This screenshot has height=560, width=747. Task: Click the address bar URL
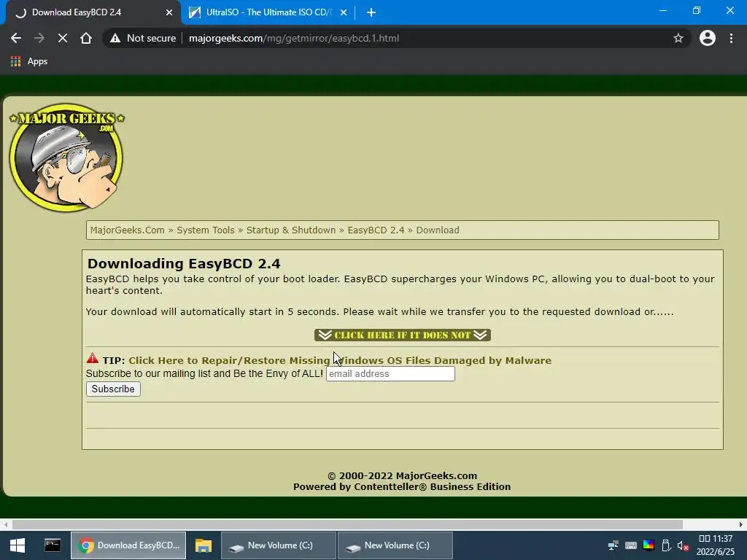pyautogui.click(x=294, y=38)
